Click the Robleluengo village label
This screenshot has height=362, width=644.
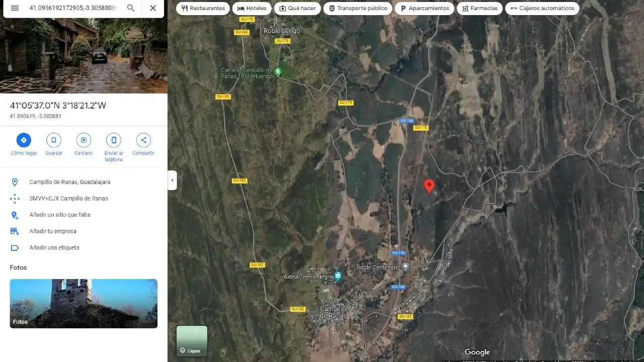click(x=282, y=31)
